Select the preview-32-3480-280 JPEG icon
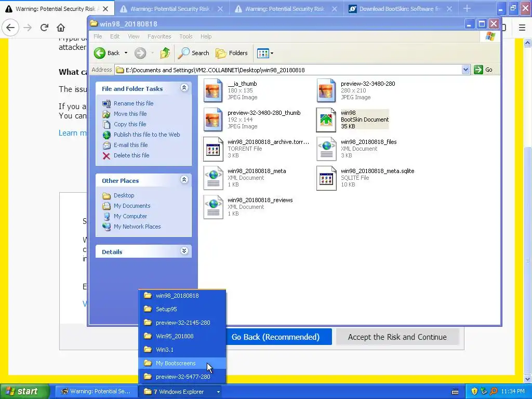This screenshot has width=532, height=399. coord(326,90)
